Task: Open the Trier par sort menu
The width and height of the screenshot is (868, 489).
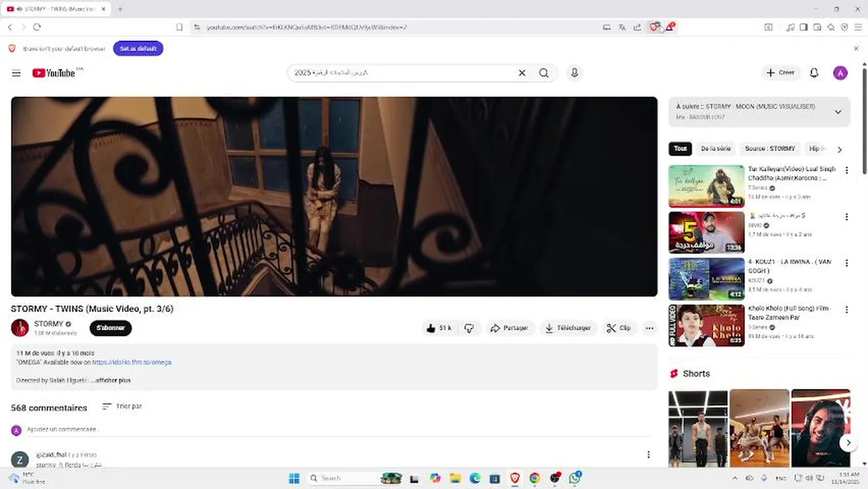Action: click(x=122, y=406)
